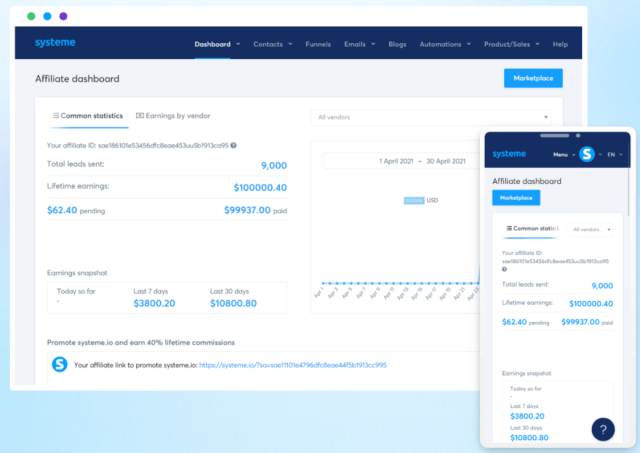This screenshot has height=453, width=640.
Task: Open the Emails menu
Action: (x=355, y=44)
